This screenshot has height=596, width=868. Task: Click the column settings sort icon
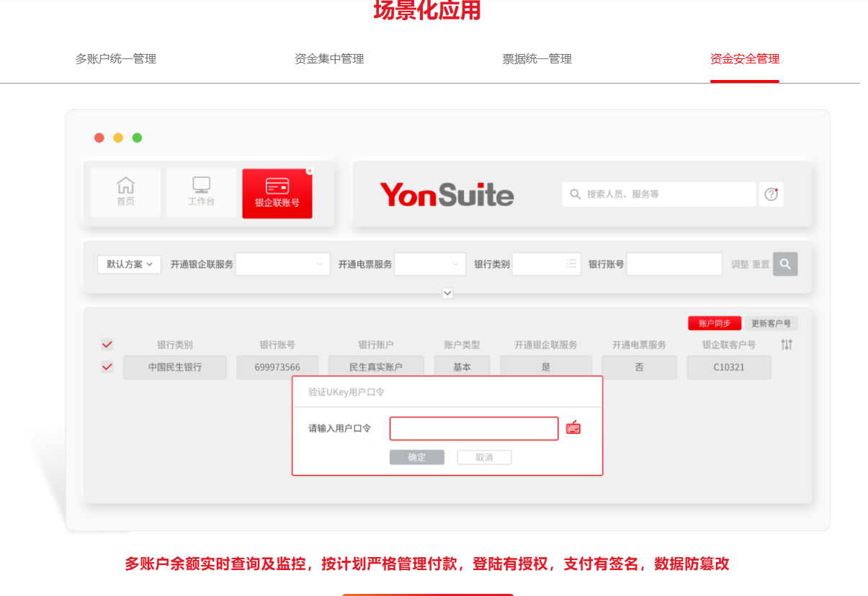[x=786, y=344]
